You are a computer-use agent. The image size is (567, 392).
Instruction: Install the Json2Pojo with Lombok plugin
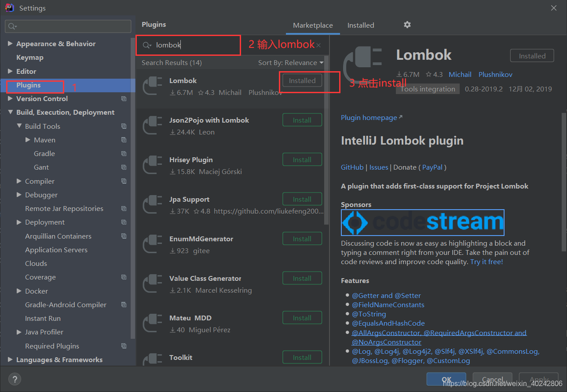coord(302,120)
